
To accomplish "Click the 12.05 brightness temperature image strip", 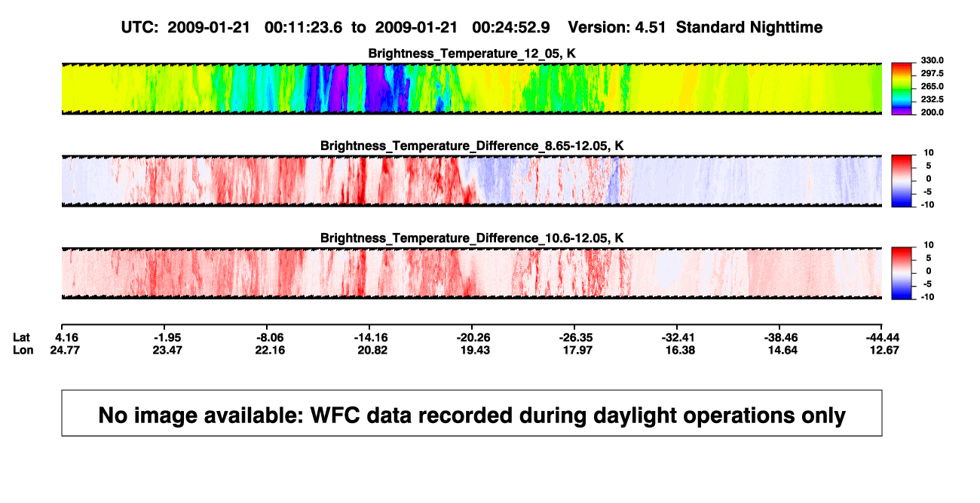I will click(x=472, y=88).
